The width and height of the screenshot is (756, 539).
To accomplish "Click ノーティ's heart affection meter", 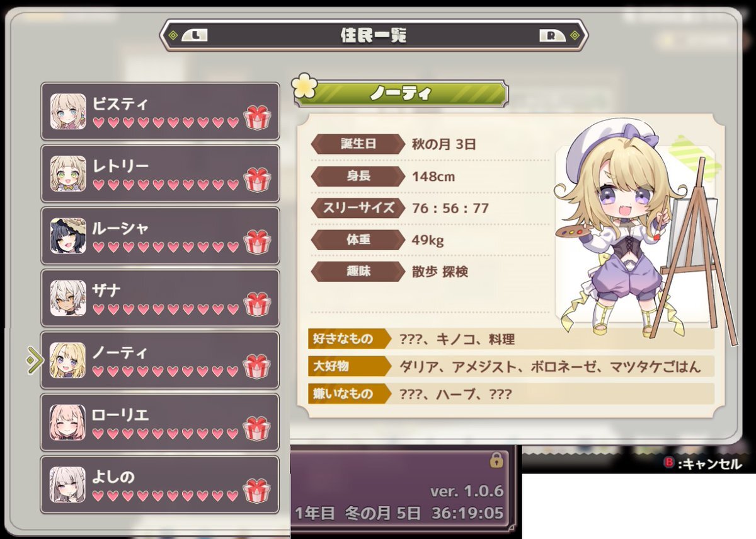I will 166,372.
